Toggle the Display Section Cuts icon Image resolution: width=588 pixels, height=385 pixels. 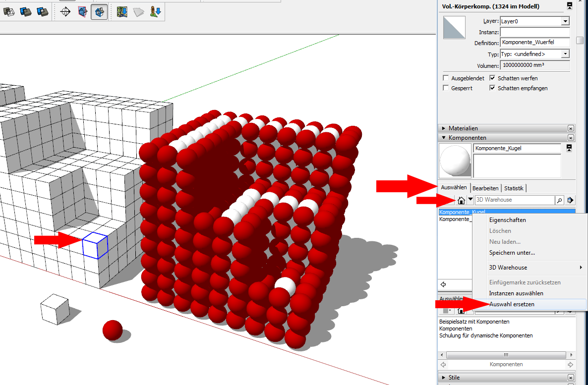pyautogui.click(x=100, y=12)
